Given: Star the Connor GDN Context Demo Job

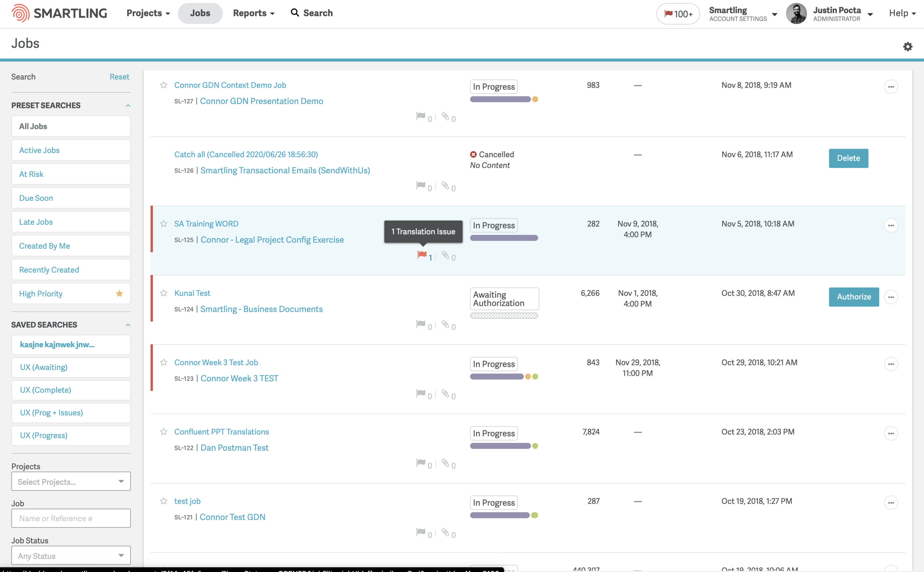Looking at the screenshot, I should point(164,85).
